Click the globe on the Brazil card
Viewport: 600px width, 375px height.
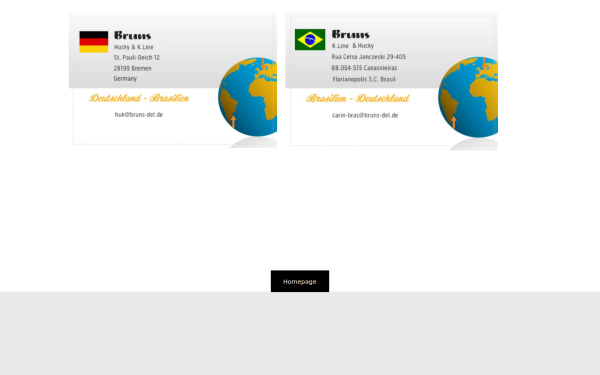(468, 97)
